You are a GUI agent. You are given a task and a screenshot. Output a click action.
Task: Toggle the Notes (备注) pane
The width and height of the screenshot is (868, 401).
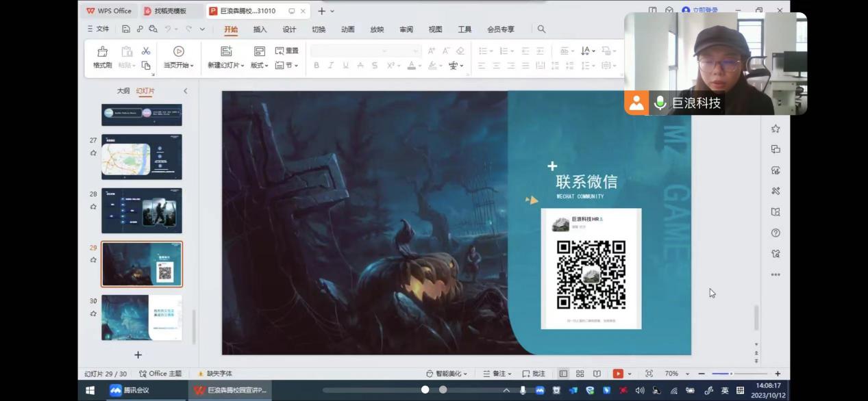(x=497, y=374)
